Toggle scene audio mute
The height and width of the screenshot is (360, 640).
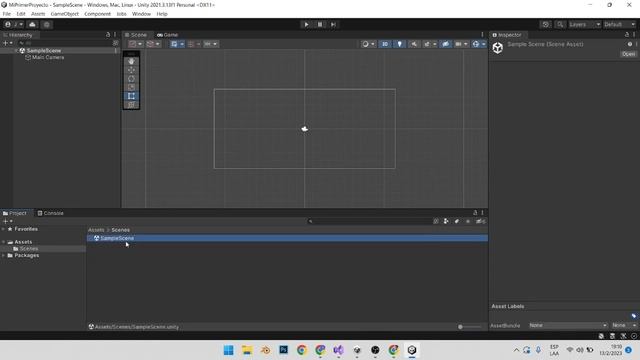(x=414, y=44)
